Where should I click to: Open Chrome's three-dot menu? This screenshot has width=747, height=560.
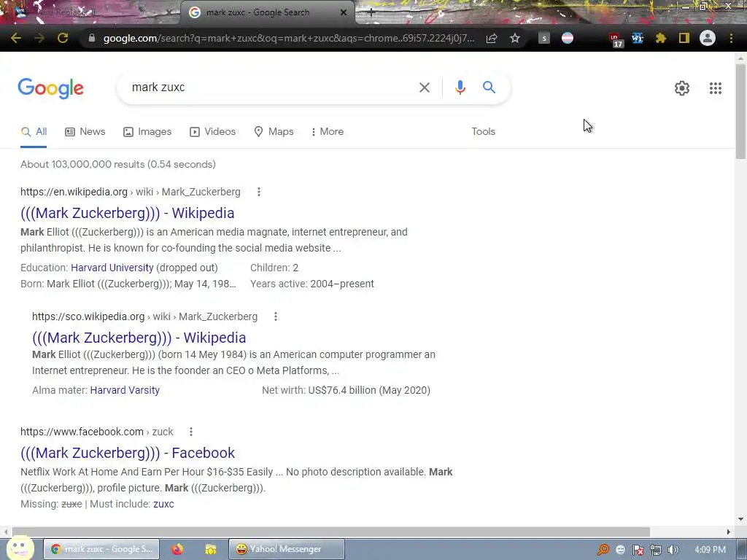pyautogui.click(x=731, y=38)
